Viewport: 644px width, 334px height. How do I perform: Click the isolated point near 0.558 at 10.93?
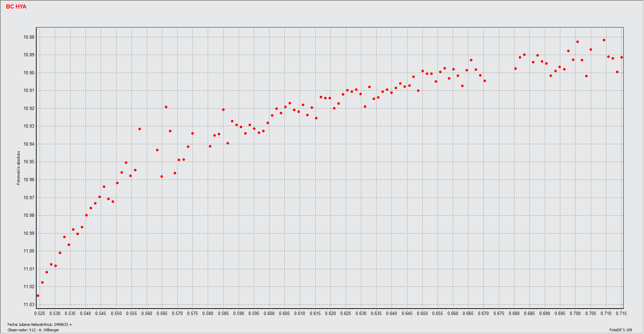[140, 129]
